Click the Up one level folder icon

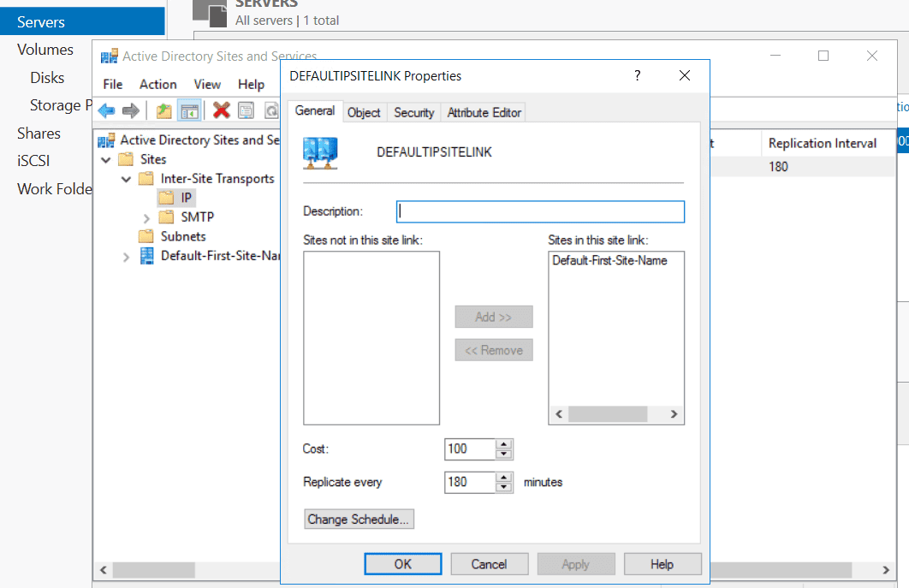(x=164, y=110)
